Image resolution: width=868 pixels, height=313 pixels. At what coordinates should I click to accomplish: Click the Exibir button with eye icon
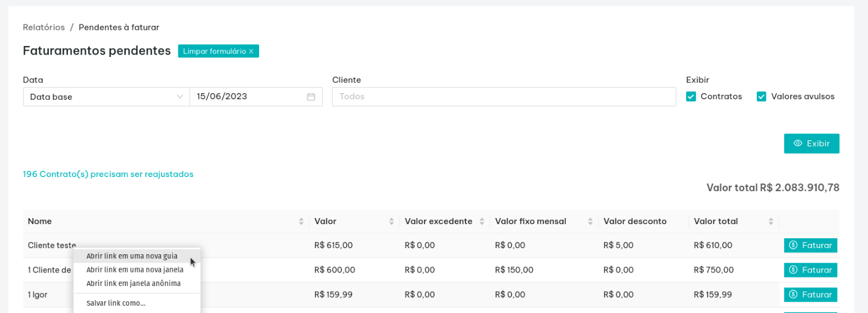(x=811, y=143)
